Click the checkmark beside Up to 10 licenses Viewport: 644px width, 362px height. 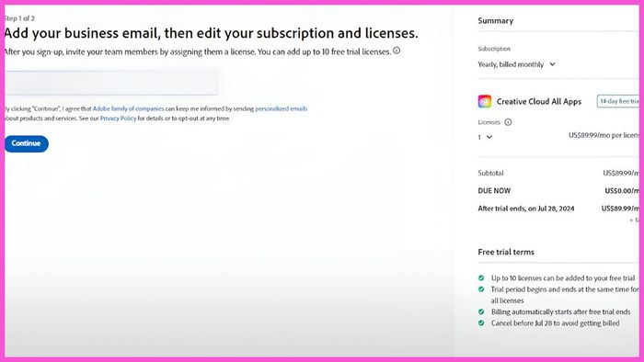tap(481, 278)
